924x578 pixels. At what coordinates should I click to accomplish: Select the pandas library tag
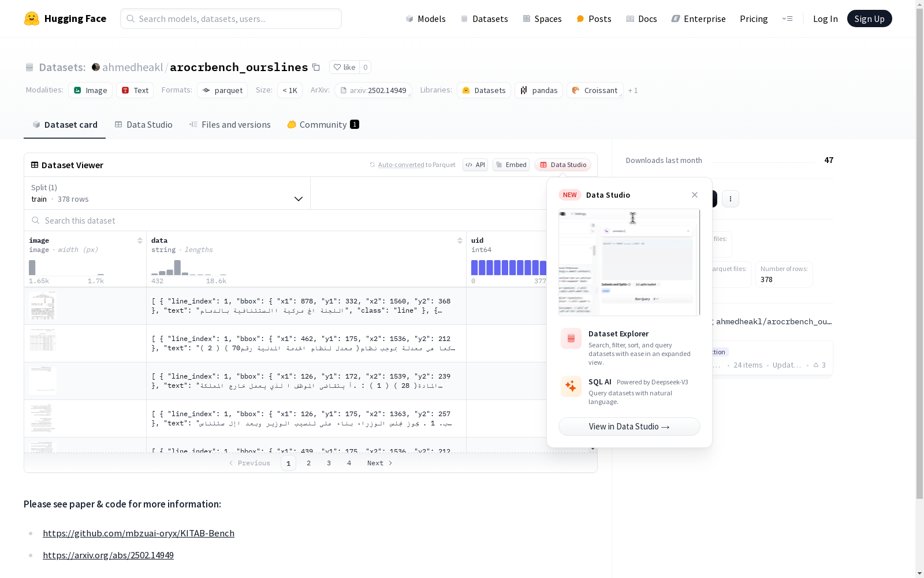point(539,90)
